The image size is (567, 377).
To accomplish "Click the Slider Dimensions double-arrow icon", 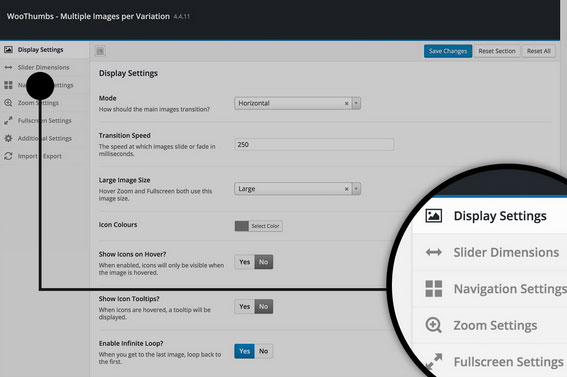I will (x=8, y=67).
